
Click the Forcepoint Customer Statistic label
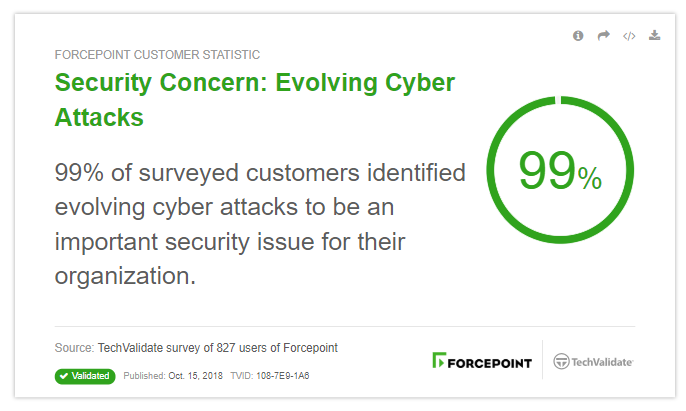click(x=157, y=55)
